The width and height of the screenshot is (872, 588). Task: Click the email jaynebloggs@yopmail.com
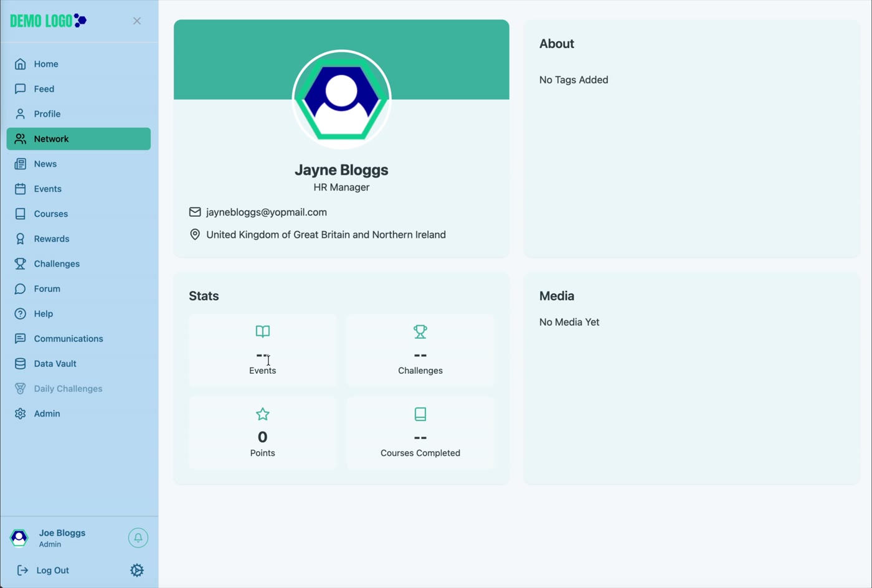[x=267, y=212]
